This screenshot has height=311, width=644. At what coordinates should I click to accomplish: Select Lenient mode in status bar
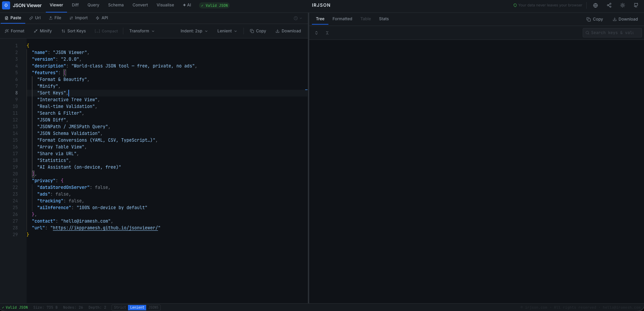pos(137,308)
